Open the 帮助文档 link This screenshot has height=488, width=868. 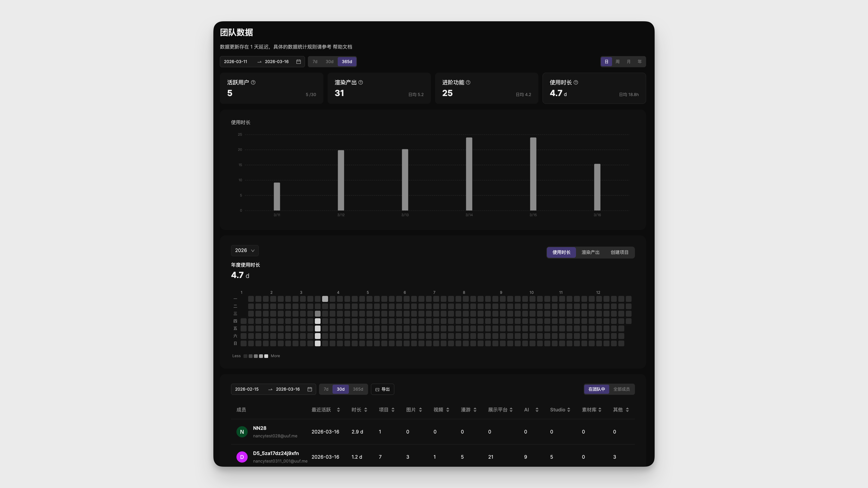(342, 47)
